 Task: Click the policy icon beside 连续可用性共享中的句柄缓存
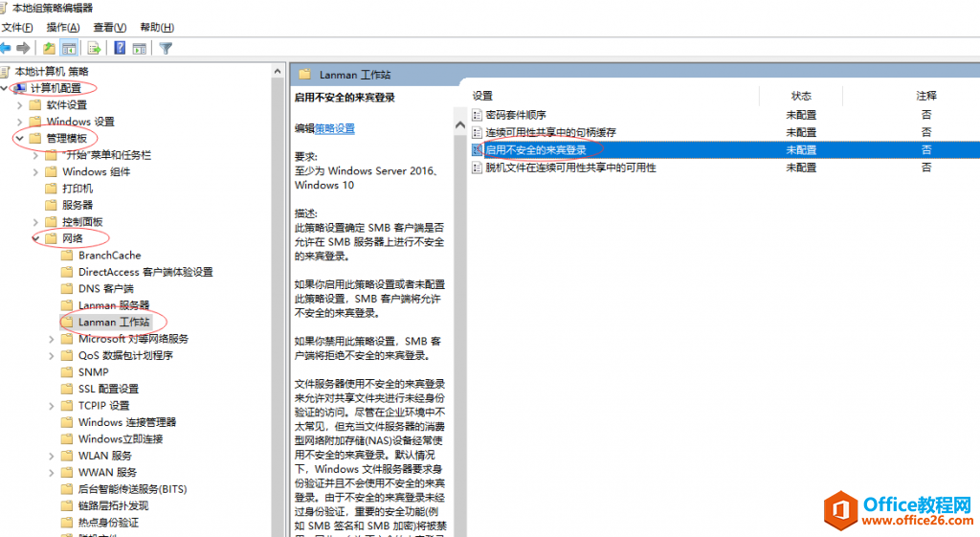click(477, 132)
